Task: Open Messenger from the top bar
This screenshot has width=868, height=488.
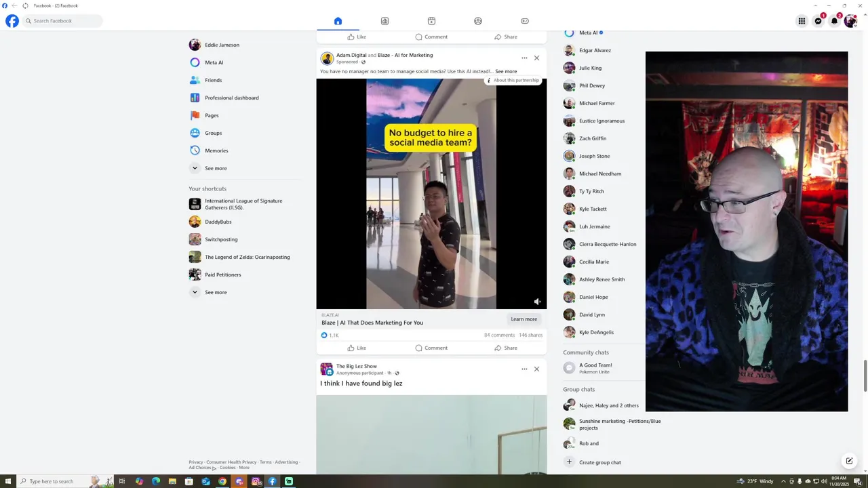Action: coord(818,21)
